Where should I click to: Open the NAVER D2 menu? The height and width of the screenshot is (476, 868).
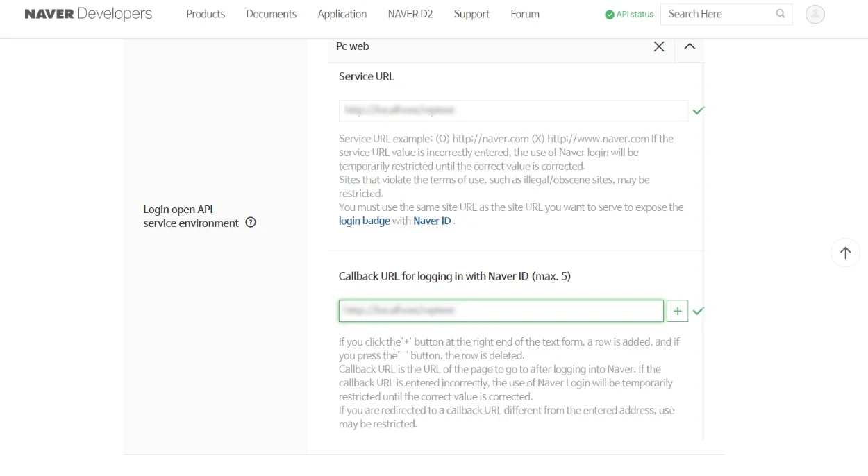point(410,14)
